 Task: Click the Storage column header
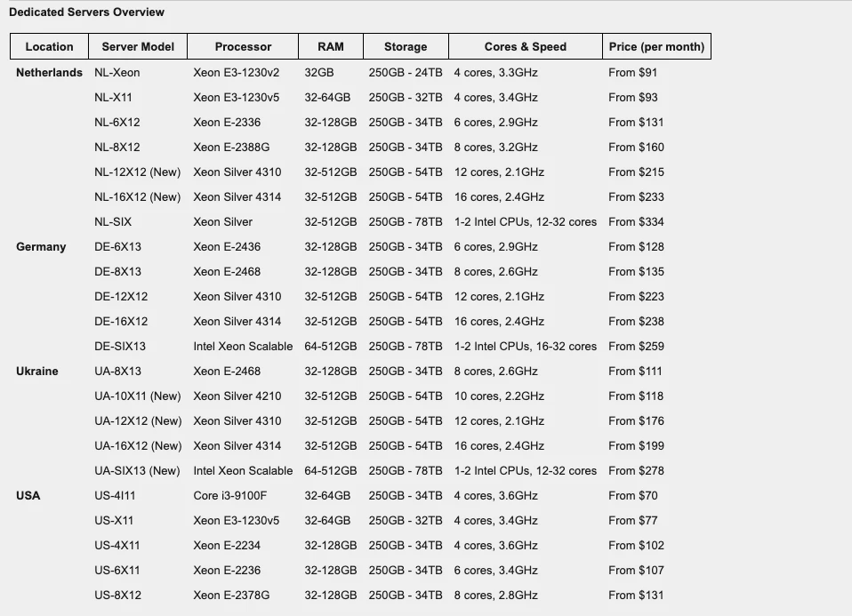click(405, 46)
